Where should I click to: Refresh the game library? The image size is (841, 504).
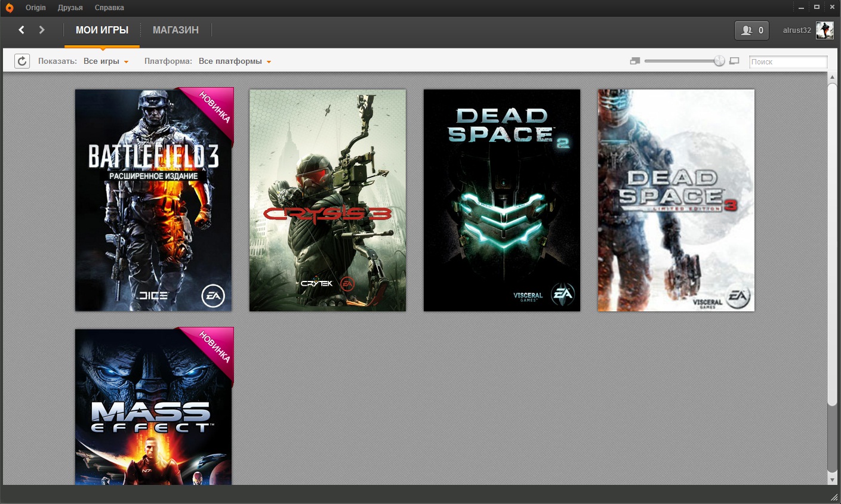[22, 61]
